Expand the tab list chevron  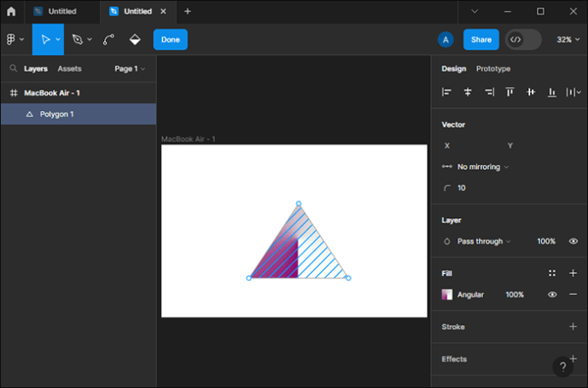(474, 11)
